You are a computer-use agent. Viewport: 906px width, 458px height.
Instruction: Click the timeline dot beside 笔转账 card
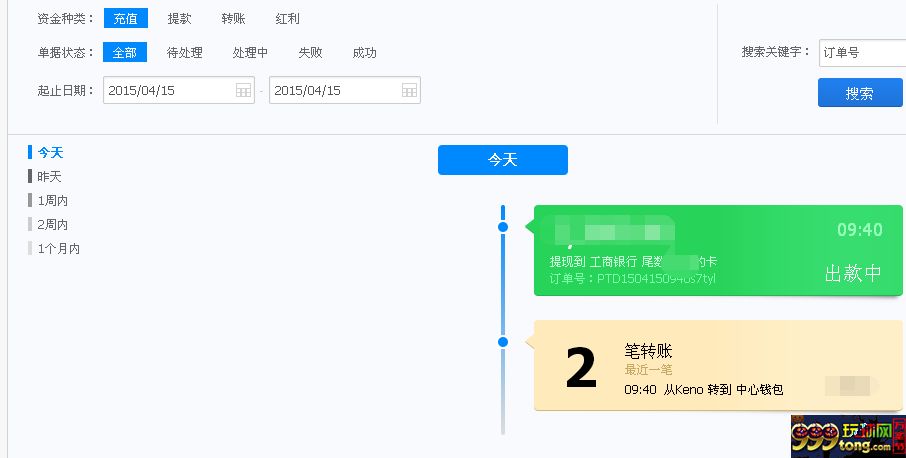[503, 342]
